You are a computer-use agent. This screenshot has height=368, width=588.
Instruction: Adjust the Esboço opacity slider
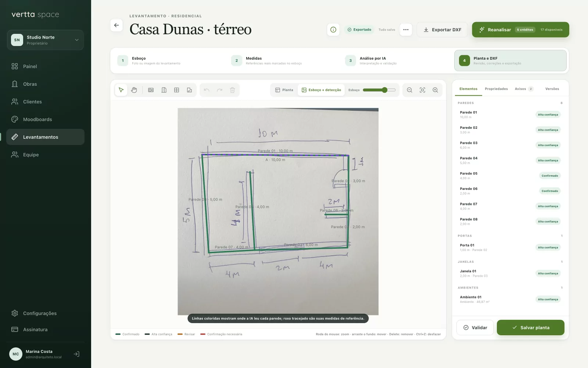(379, 90)
